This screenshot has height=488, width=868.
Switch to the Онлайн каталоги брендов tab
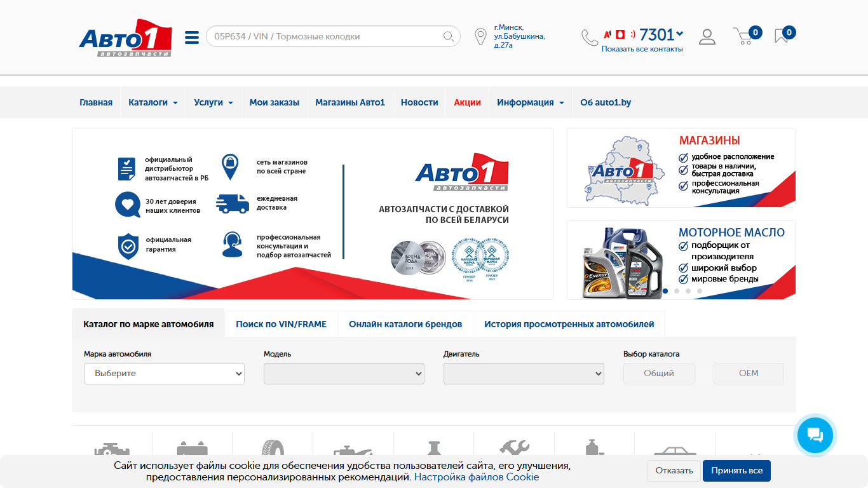pyautogui.click(x=405, y=324)
